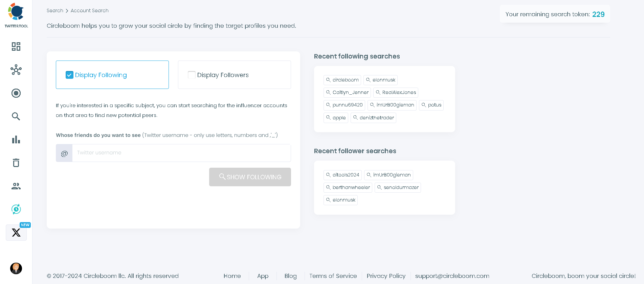Select recent search RealAlexJones
This screenshot has height=284, width=644.
coord(396,93)
